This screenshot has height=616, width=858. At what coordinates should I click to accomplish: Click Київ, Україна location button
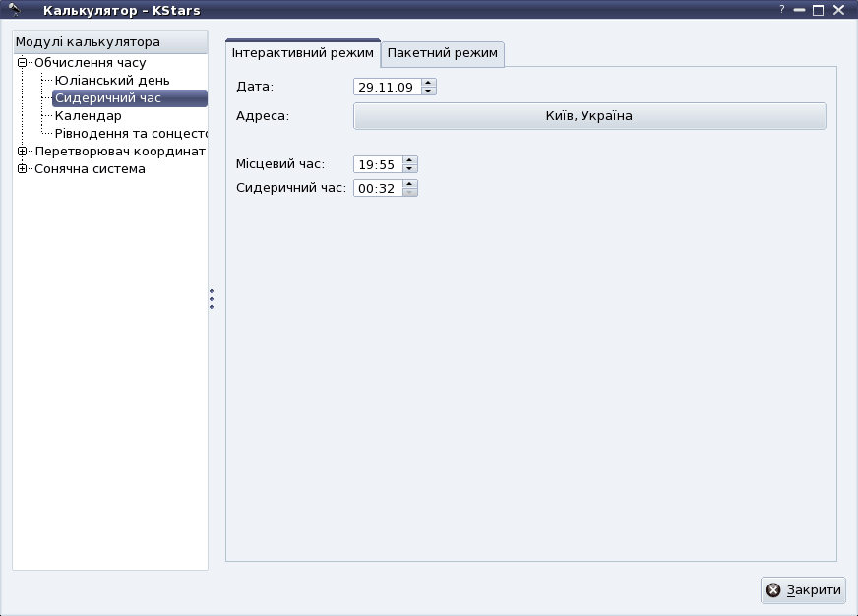pyautogui.click(x=588, y=116)
